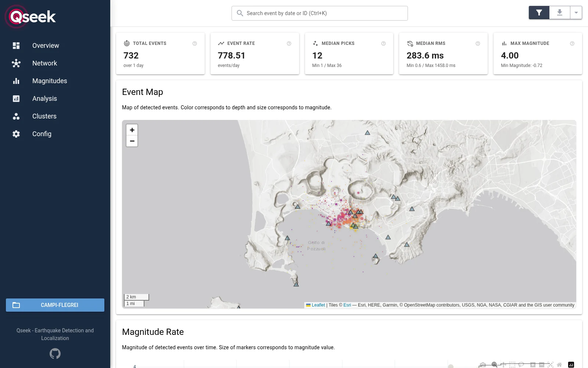Viewport: 588px width, 368px height.
Task: Select the plot pan tool
Action: tap(503, 365)
